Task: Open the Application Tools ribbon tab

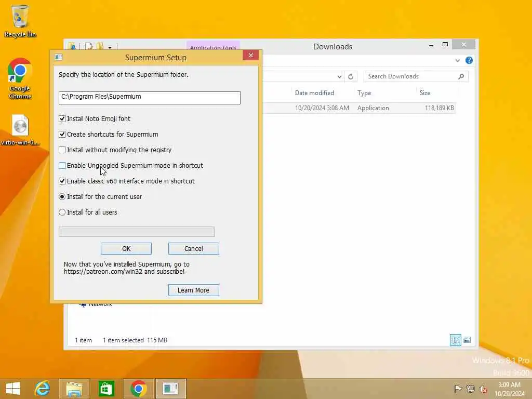Action: click(213, 46)
